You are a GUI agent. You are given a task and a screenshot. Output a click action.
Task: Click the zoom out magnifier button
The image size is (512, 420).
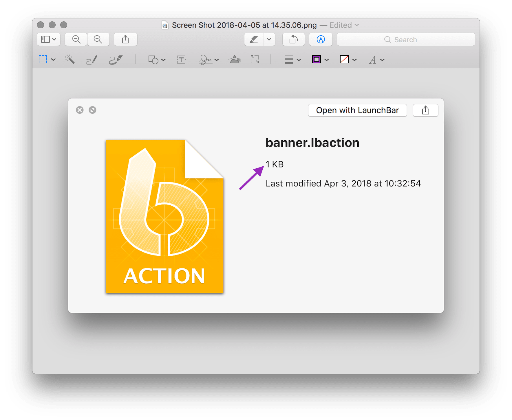click(x=76, y=39)
